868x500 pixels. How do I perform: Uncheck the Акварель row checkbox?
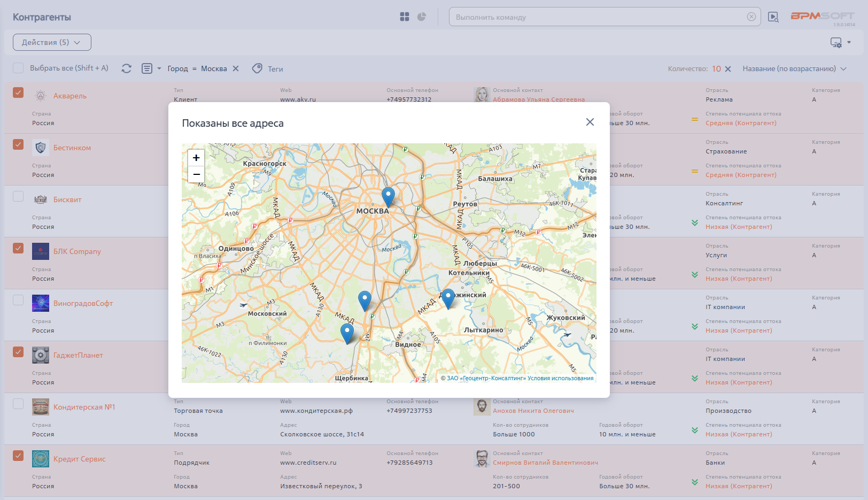(x=18, y=93)
